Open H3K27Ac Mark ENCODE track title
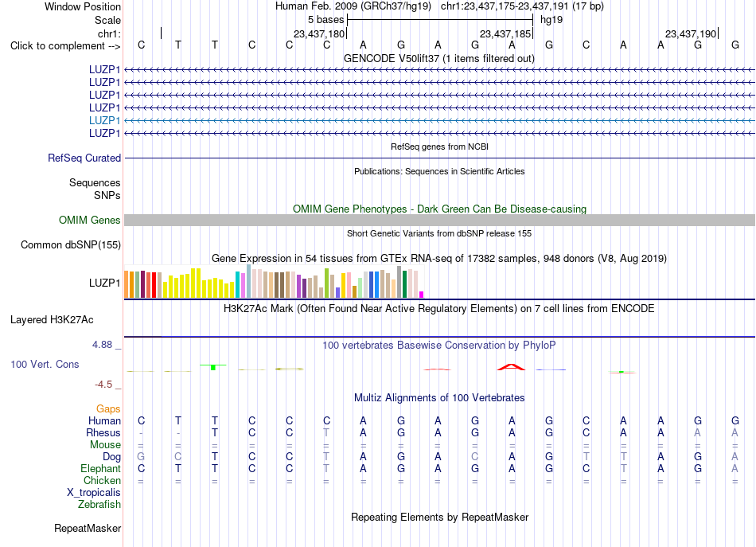The height and width of the screenshot is (547, 756). tap(439, 309)
